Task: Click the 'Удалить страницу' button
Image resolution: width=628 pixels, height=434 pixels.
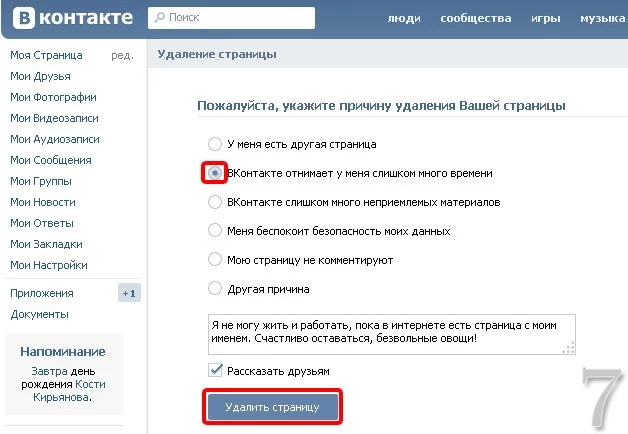Action: pyautogui.click(x=273, y=407)
